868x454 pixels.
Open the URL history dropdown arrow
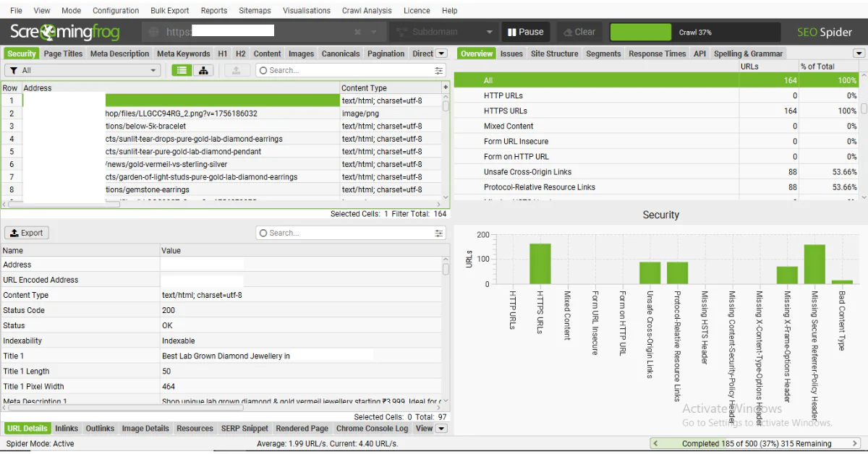[x=374, y=32]
